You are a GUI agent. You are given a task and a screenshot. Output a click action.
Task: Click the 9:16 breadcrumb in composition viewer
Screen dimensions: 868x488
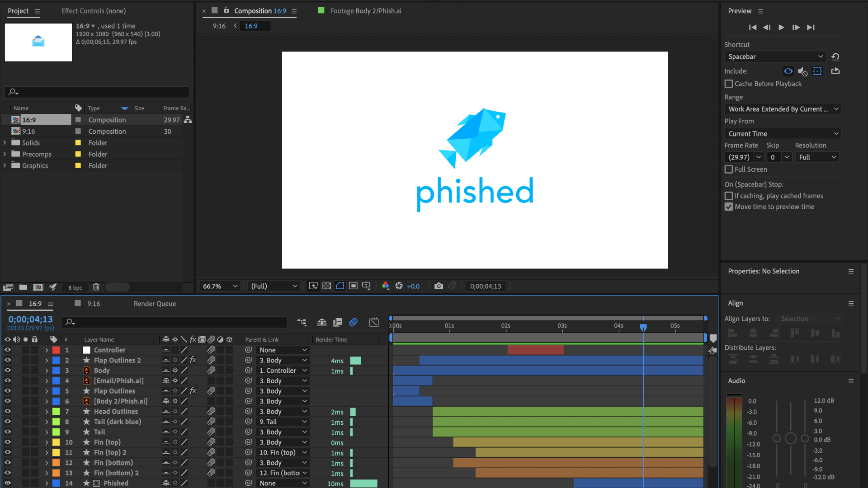point(219,26)
